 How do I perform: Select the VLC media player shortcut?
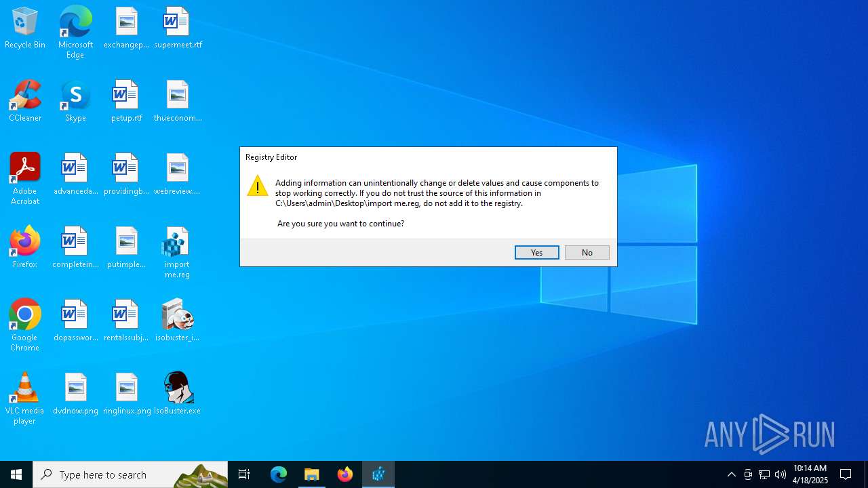[x=25, y=399]
